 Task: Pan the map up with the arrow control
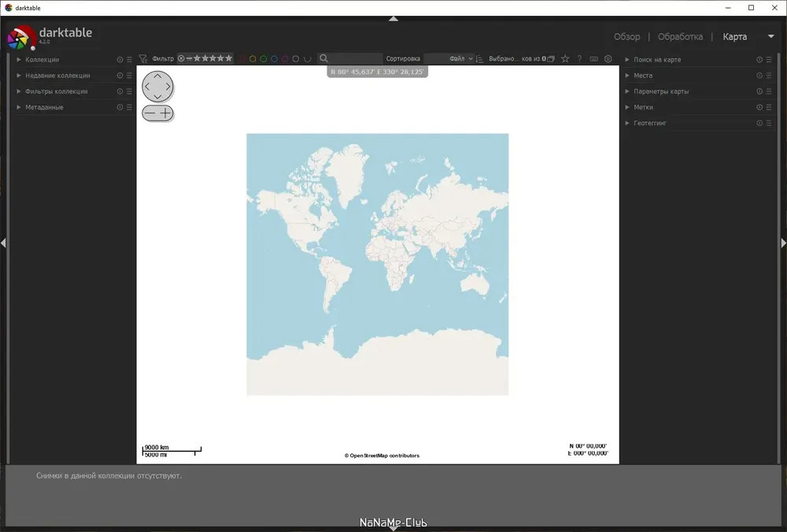pos(157,77)
